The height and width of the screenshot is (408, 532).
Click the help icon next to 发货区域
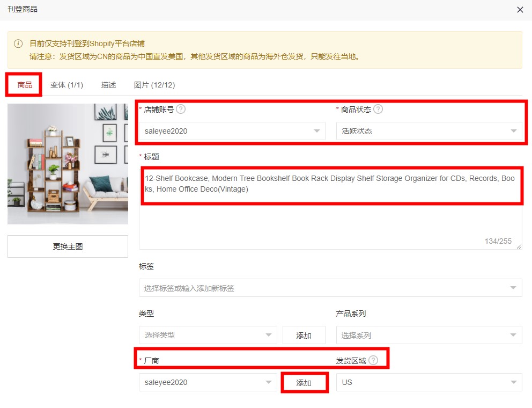[373, 360]
